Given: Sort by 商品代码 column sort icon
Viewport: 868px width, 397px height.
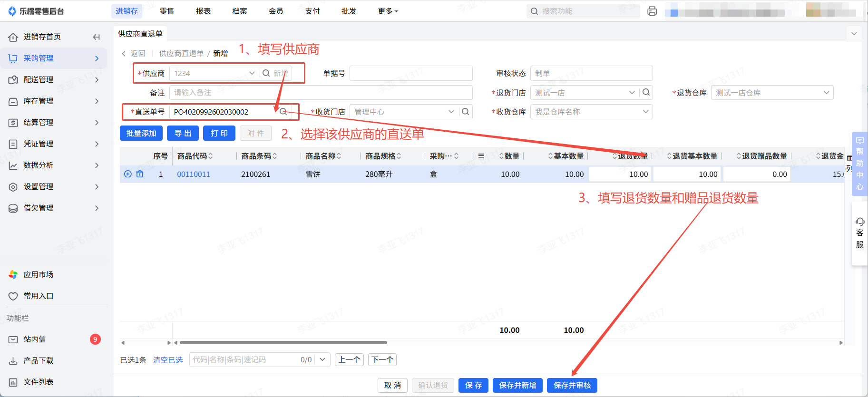Looking at the screenshot, I should coord(211,156).
